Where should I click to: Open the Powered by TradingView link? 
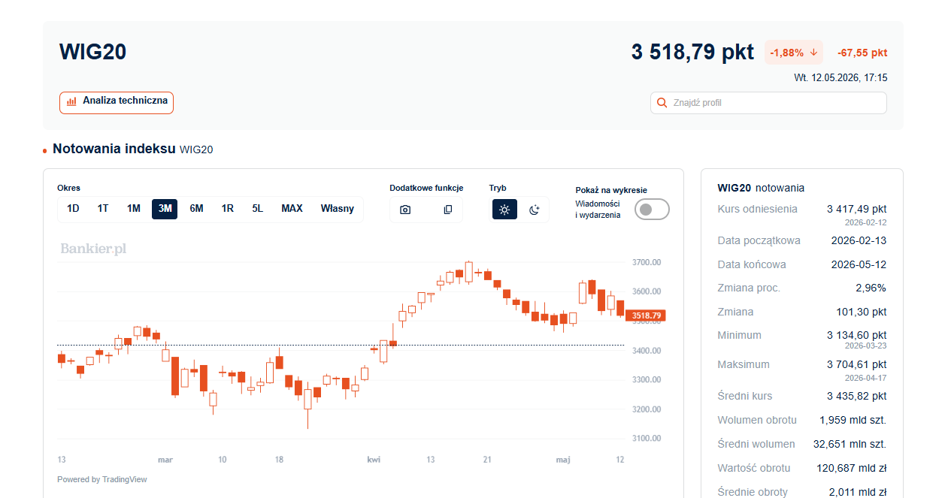[x=102, y=479]
